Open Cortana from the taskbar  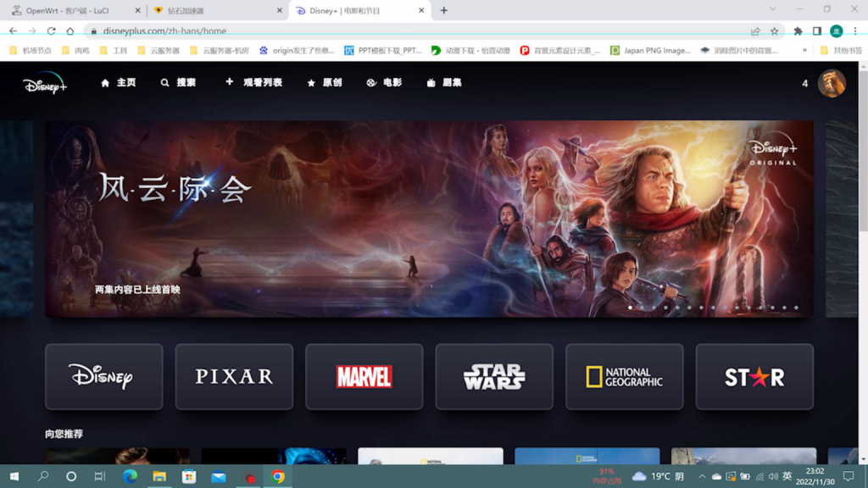71,476
